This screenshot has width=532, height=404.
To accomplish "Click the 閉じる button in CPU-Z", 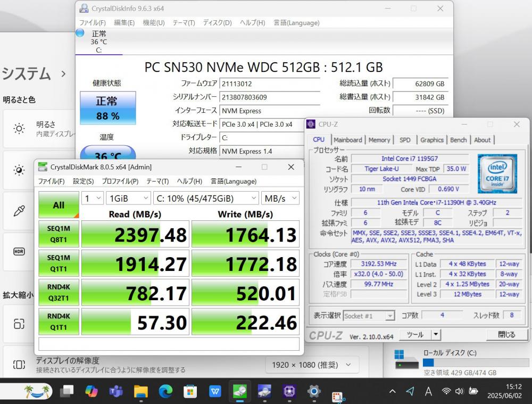I will tap(506, 335).
